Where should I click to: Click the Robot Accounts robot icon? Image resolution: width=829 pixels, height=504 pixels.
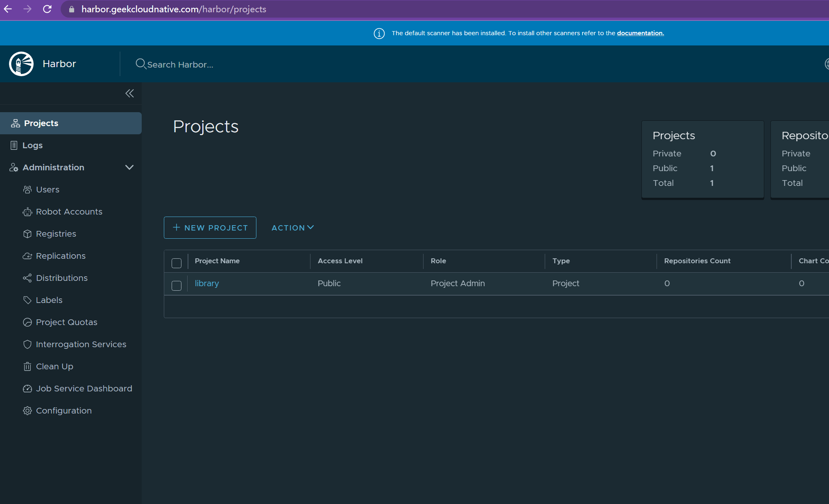[27, 212]
